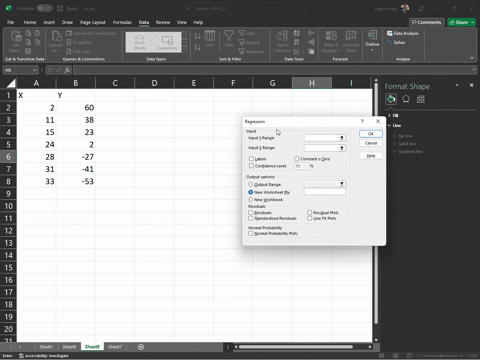Viewport: 480px width, 360px height.
Task: Select the Stocks data type
Action: coord(140,42)
